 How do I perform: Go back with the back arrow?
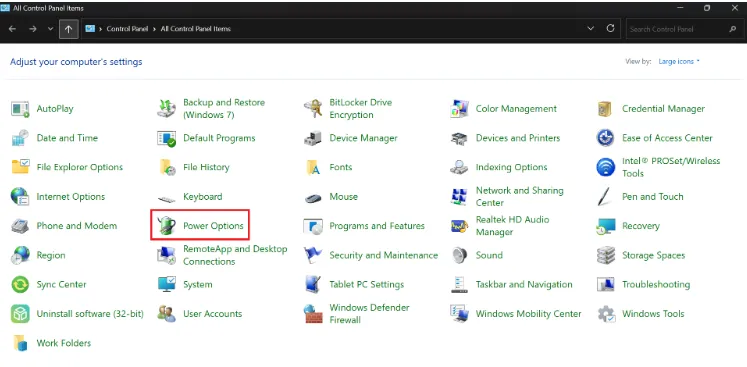click(x=12, y=29)
